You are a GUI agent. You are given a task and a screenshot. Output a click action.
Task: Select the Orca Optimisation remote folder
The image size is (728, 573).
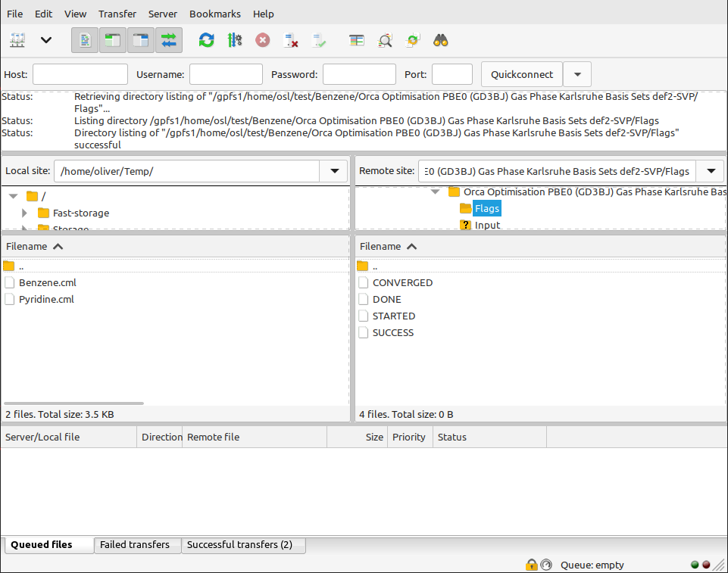(594, 192)
